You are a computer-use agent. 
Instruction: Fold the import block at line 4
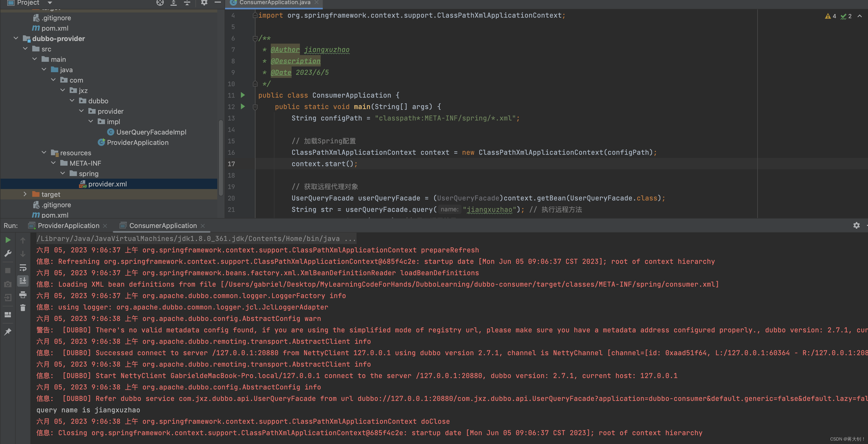coord(255,16)
